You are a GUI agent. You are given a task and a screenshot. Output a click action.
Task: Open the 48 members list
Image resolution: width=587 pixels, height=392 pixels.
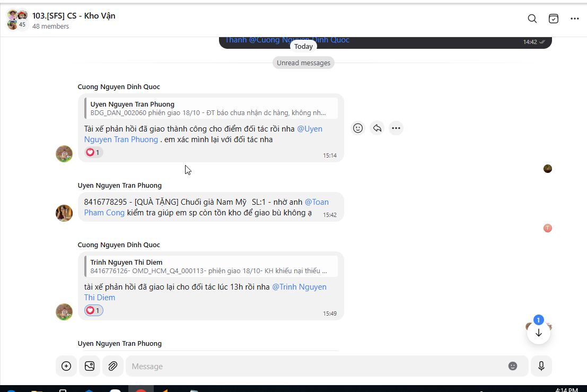(x=50, y=26)
